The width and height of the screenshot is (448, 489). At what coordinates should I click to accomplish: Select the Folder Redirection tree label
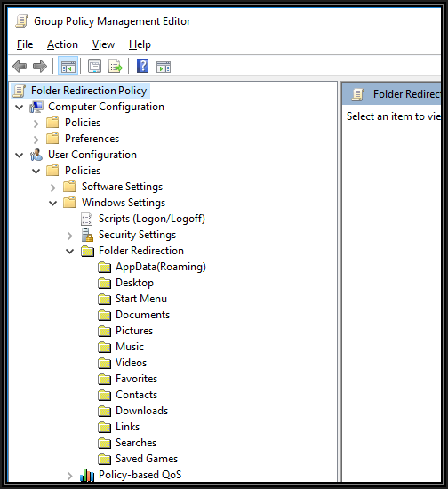click(141, 251)
